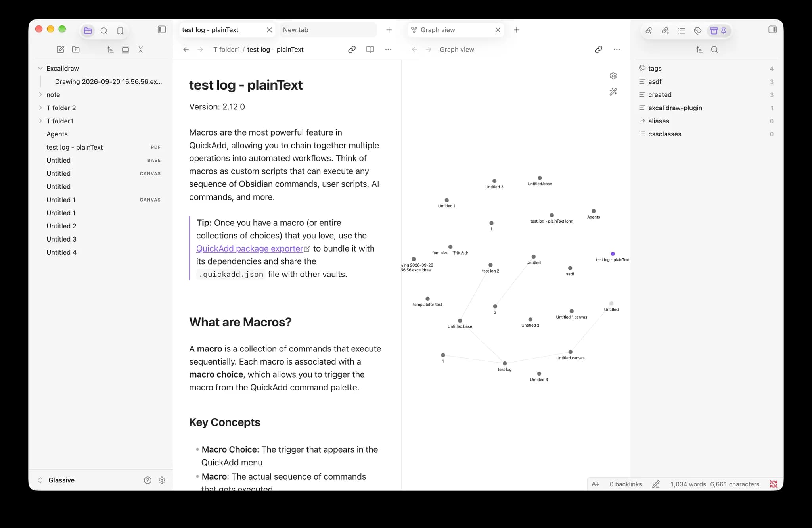Open more options in note header
The image size is (812, 528).
pos(388,50)
